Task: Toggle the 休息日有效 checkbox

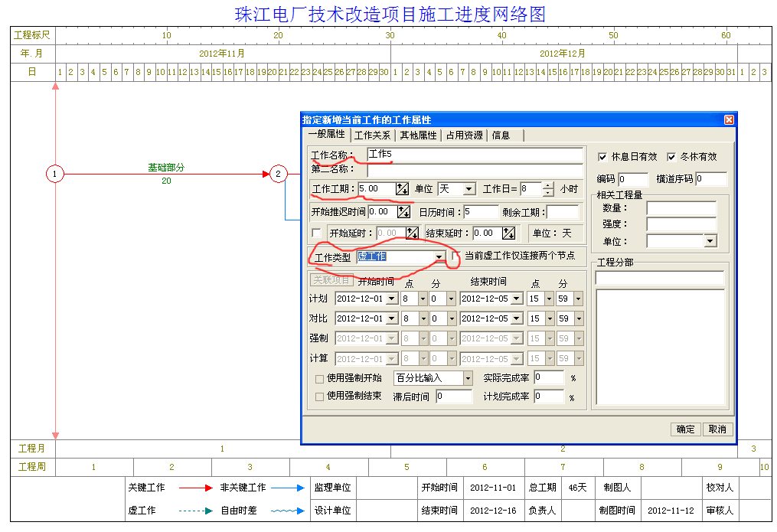Action: pos(602,157)
